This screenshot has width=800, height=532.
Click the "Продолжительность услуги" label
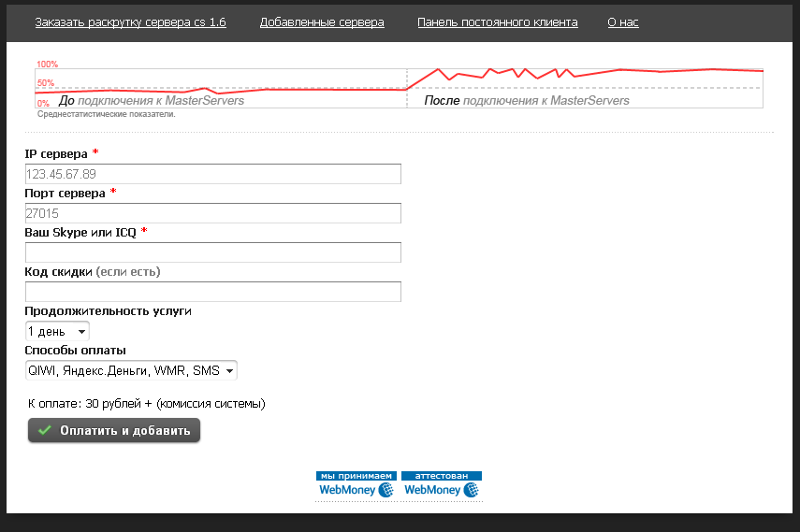click(x=108, y=311)
